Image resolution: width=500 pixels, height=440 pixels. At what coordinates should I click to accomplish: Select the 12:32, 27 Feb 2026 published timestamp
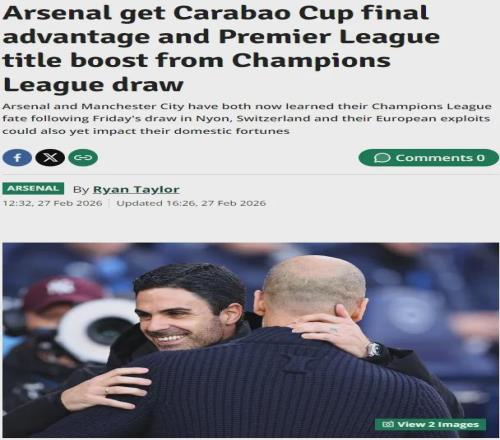coord(53,203)
